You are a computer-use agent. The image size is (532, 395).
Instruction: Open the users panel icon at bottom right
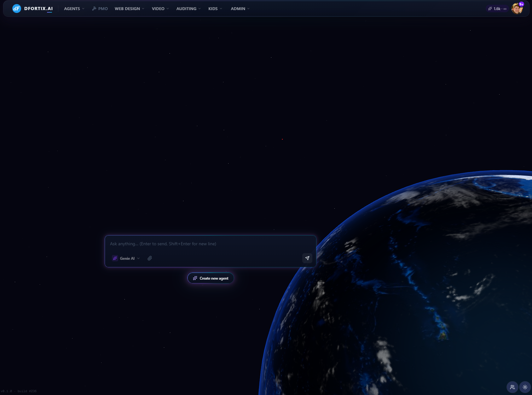click(512, 387)
